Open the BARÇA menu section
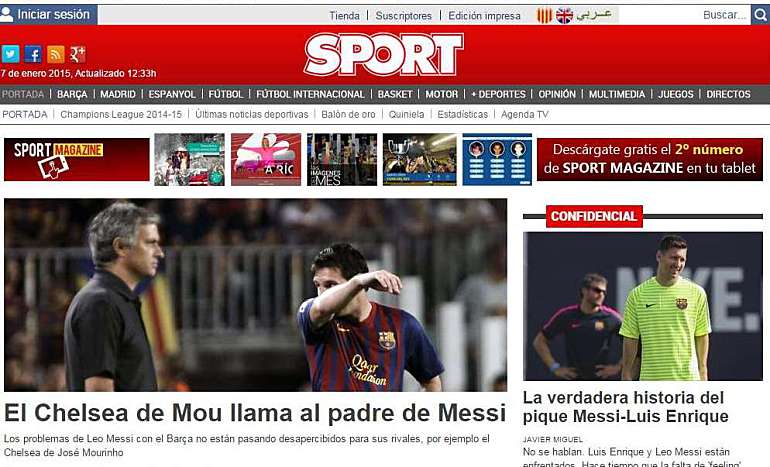This screenshot has height=467, width=770. pyautogui.click(x=72, y=94)
